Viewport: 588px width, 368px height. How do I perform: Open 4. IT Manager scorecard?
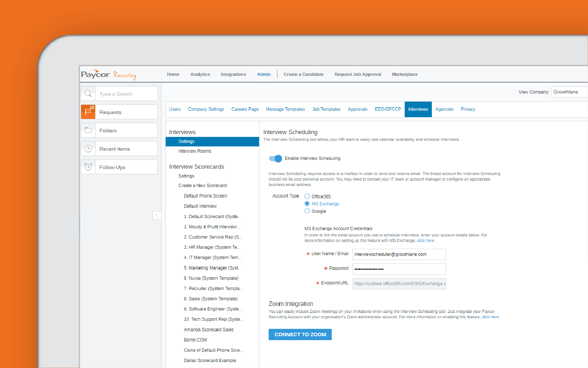point(213,257)
